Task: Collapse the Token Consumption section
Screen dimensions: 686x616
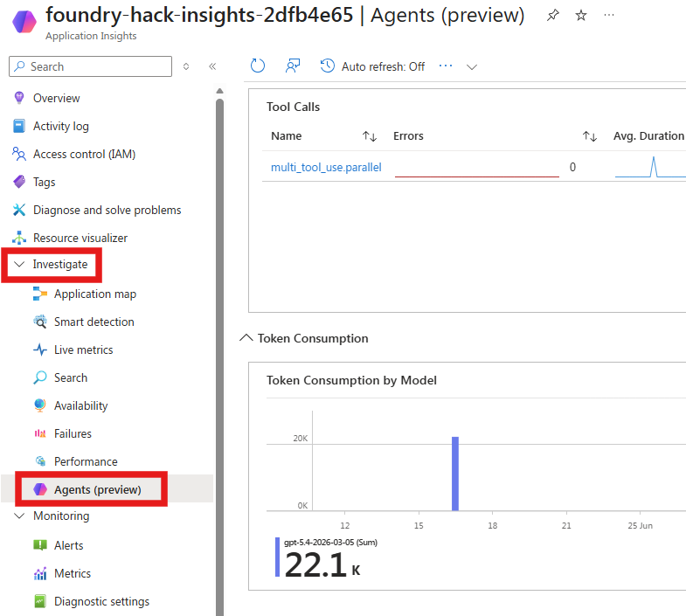Action: click(246, 338)
